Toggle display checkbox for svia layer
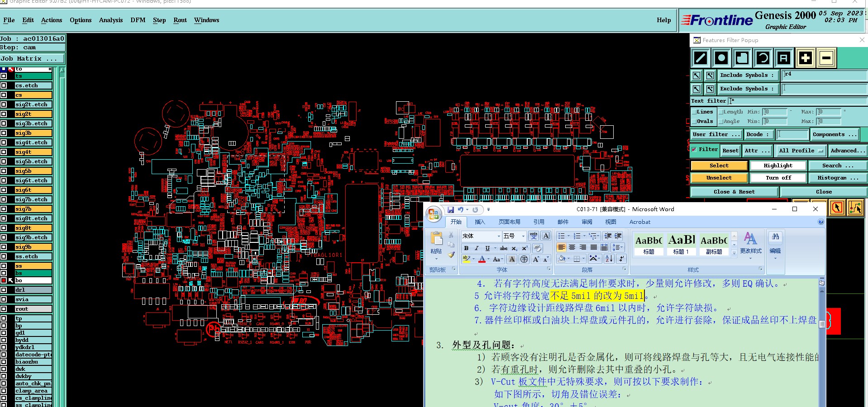 pyautogui.click(x=4, y=299)
